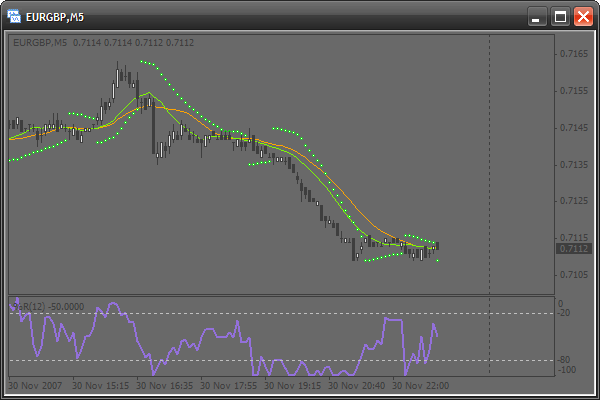Screen dimensions: 600x400
Task: Select the %R(12) -50.0000 indicator label
Action: click(x=49, y=307)
